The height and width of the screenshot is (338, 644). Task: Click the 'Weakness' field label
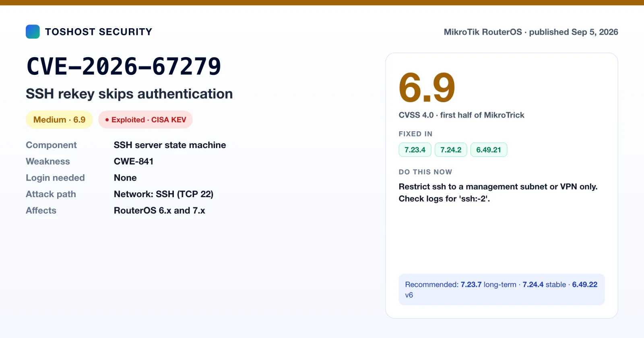click(x=48, y=161)
